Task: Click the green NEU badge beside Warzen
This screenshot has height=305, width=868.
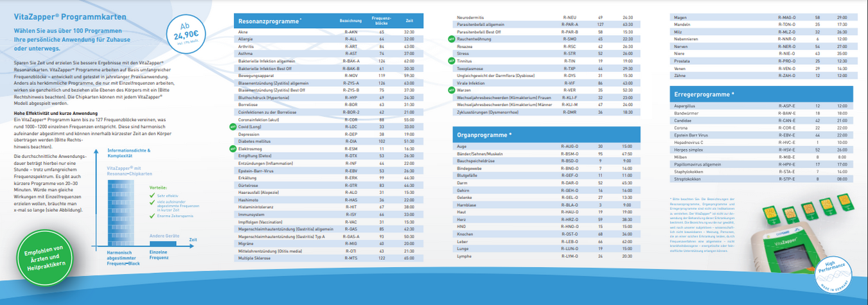Action: click(x=452, y=90)
